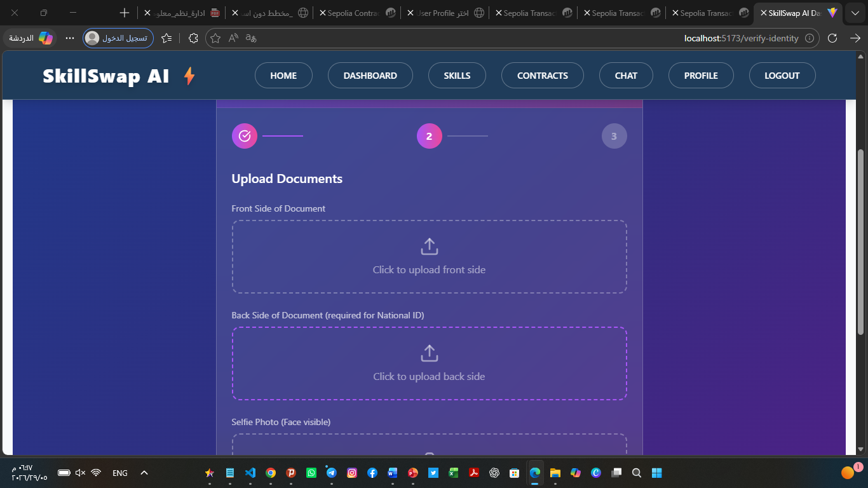Click the upload arrow icon for back side
This screenshot has width=868, height=488.
(430, 353)
